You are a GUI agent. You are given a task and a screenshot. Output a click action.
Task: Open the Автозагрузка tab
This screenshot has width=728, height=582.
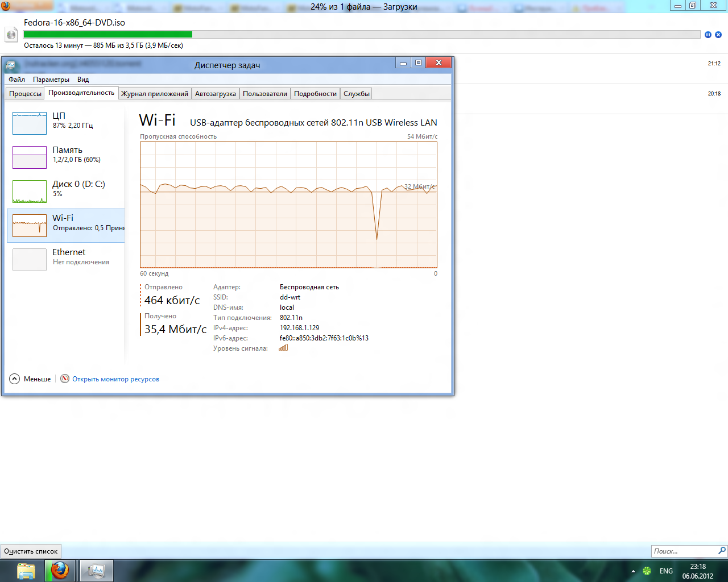coord(216,94)
